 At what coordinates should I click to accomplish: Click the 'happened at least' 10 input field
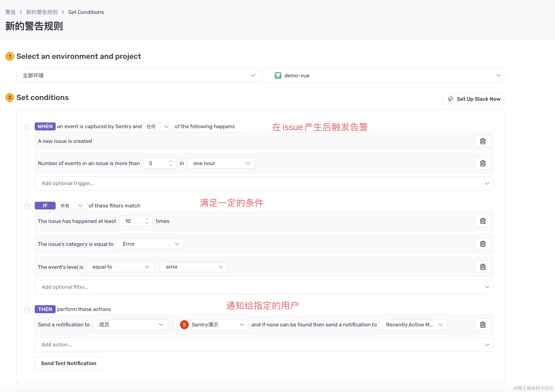pyautogui.click(x=132, y=221)
